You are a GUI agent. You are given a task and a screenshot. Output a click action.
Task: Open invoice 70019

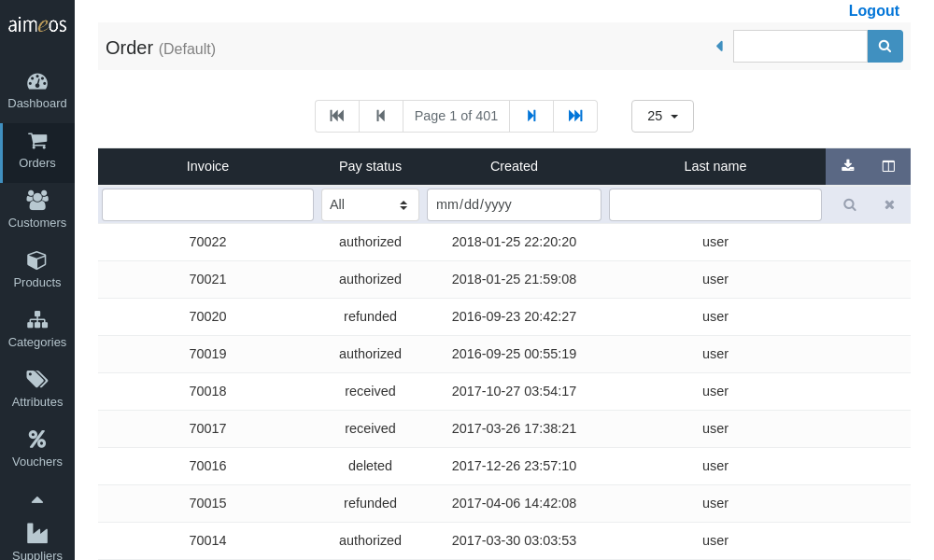pos(207,354)
